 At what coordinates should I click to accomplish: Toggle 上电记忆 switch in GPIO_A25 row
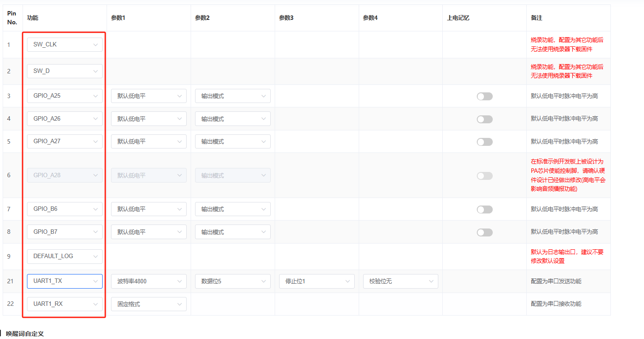[484, 96]
